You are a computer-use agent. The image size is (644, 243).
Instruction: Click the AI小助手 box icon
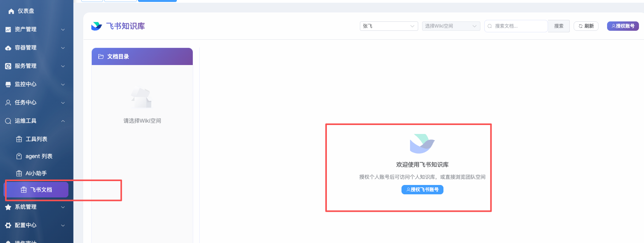pos(19,173)
